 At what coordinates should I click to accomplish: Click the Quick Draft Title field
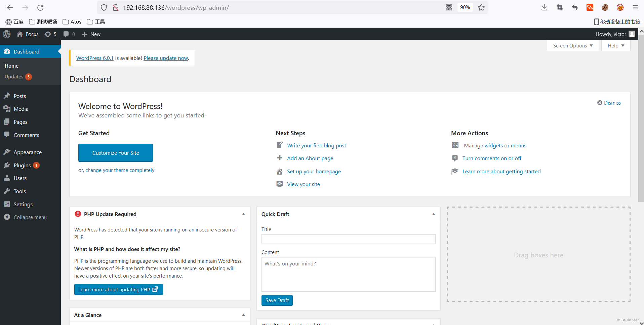pos(348,239)
